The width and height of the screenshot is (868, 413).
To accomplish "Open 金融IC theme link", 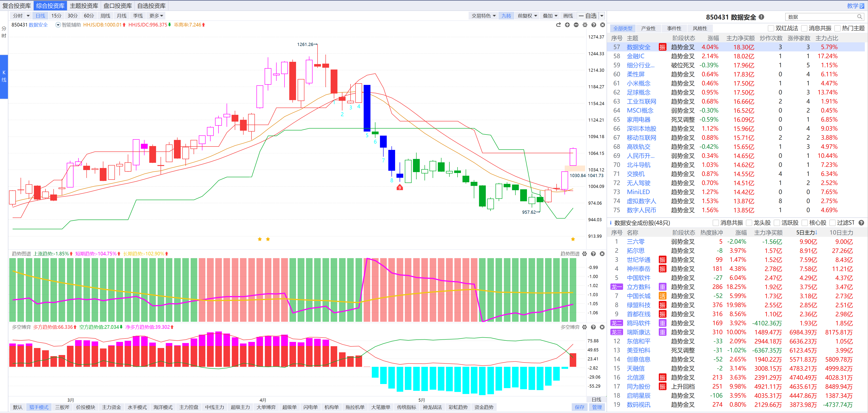I will (635, 56).
